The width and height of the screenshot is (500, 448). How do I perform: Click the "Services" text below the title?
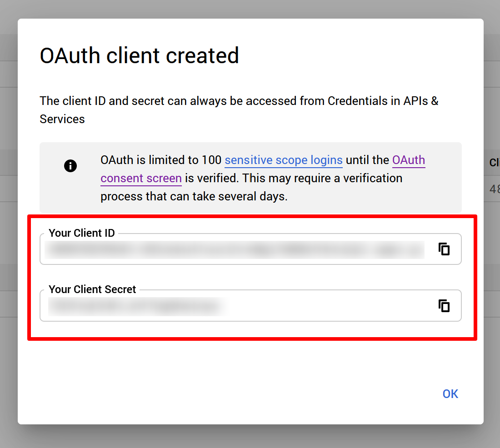[62, 119]
